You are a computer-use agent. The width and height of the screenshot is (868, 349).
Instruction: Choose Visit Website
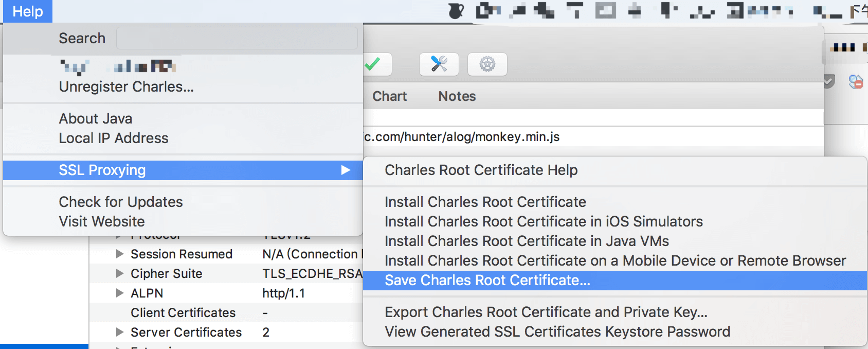[102, 221]
